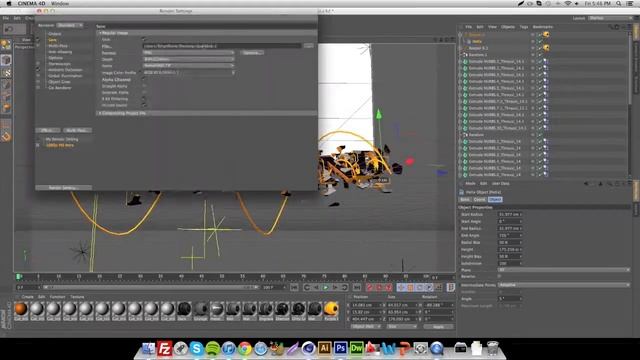Click the orange tag on top object row
Image resolution: width=640 pixels, height=360 pixels.
pos(546,35)
